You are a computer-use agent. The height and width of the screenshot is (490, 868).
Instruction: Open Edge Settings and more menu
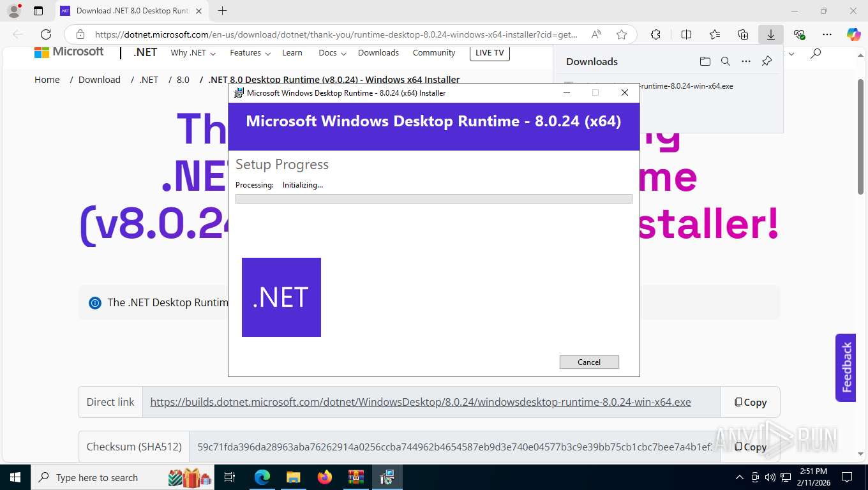click(x=827, y=34)
